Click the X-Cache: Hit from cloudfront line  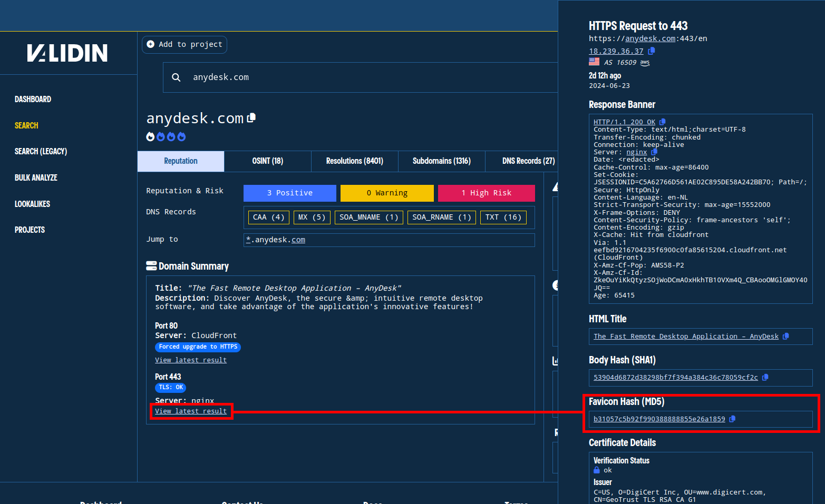pyautogui.click(x=651, y=235)
